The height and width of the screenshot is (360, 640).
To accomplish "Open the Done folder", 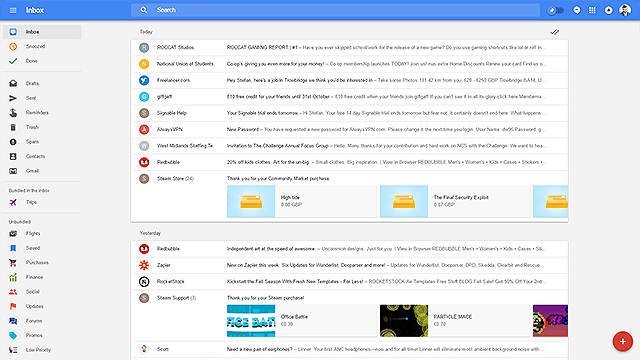I will (x=42, y=61).
